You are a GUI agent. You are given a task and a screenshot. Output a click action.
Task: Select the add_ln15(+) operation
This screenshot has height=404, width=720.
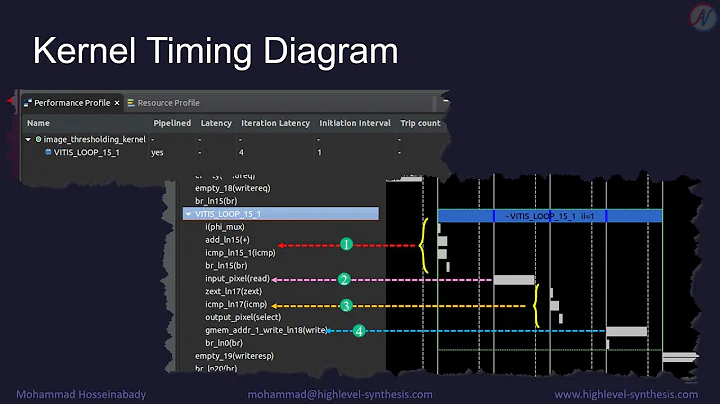tap(227, 240)
